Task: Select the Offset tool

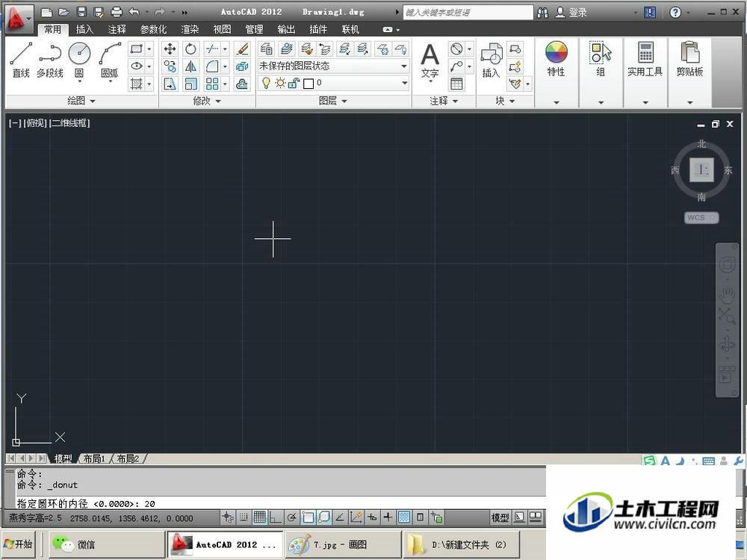Action: (x=242, y=84)
